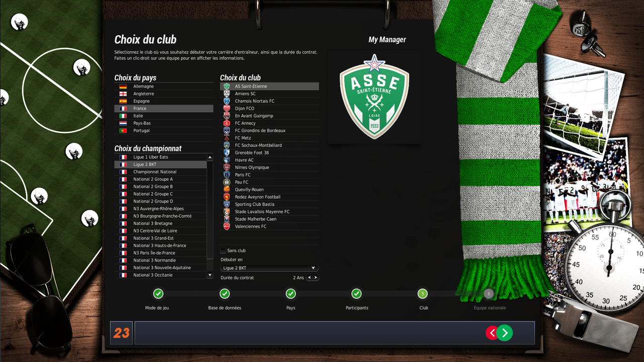The image size is (644, 362).
Task: Enable the Sans club checkbox
Action: click(x=223, y=250)
